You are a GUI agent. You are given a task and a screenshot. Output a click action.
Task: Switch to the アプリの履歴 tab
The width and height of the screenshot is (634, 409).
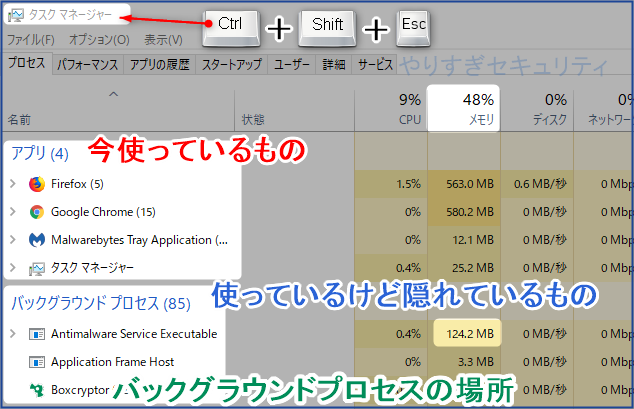159,64
